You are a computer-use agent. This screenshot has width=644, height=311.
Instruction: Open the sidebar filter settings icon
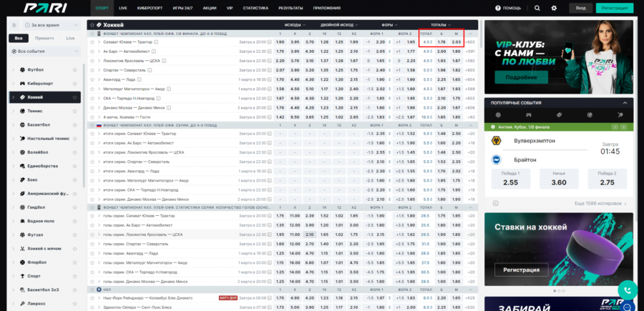click(x=14, y=24)
